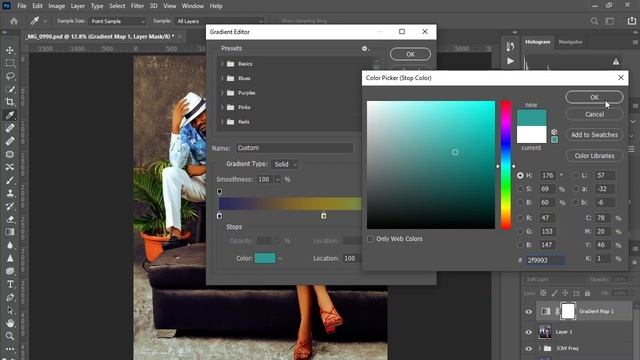Open Color Libraries button
Screen dimensions: 640x360
click(x=594, y=156)
